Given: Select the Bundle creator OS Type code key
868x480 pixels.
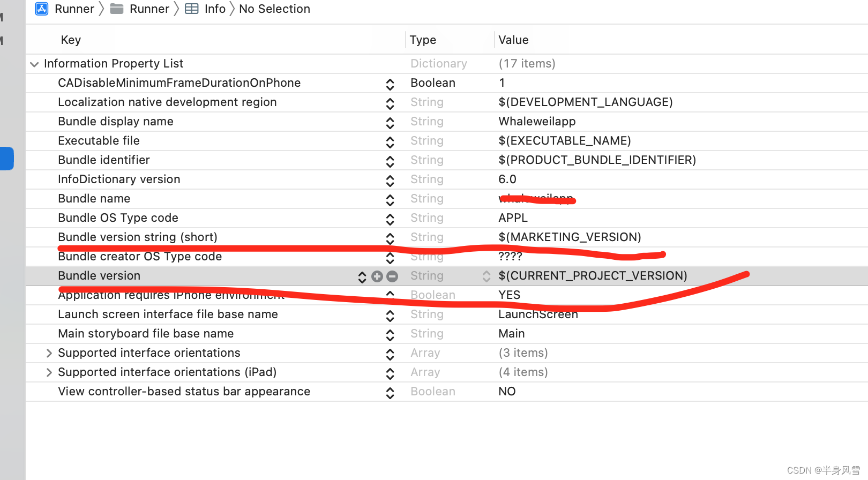Looking at the screenshot, I should coord(140,257).
